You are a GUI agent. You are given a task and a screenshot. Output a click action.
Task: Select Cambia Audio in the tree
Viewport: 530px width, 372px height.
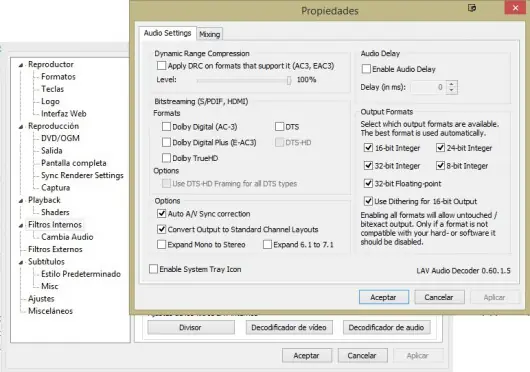pyautogui.click(x=67, y=237)
